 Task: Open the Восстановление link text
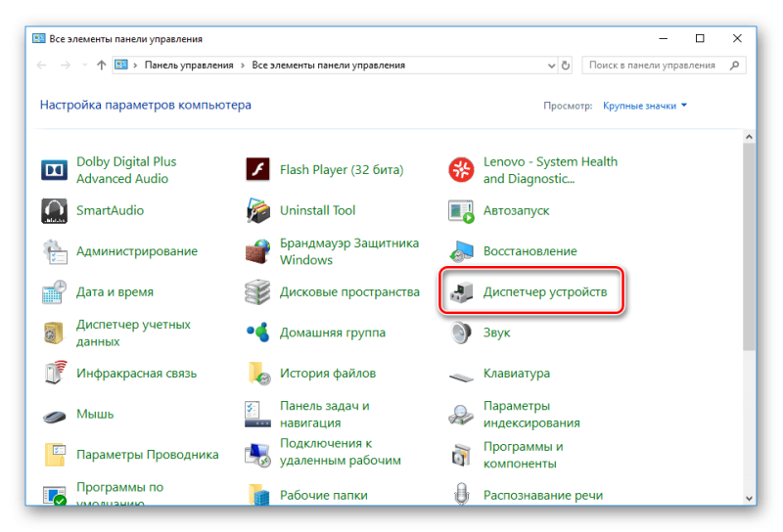pyautogui.click(x=530, y=251)
